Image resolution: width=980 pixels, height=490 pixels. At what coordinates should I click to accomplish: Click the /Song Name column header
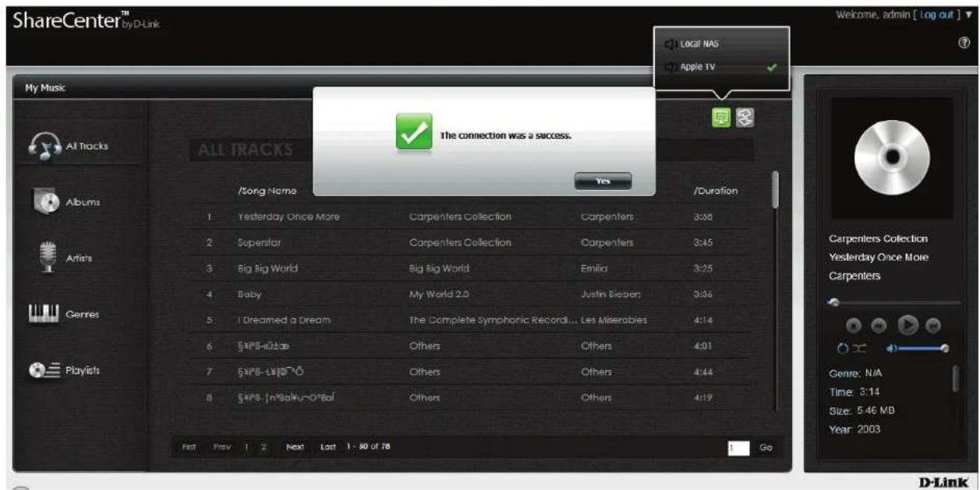[x=266, y=191]
